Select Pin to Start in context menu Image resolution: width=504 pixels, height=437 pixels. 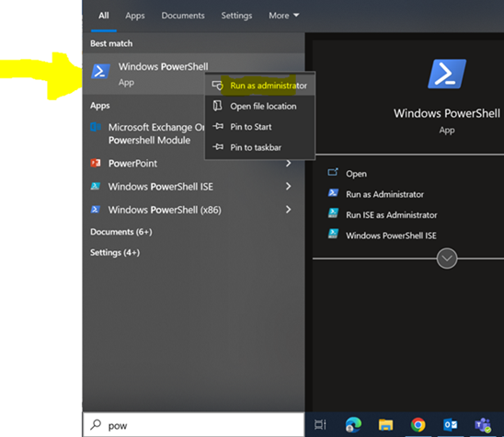259,127
